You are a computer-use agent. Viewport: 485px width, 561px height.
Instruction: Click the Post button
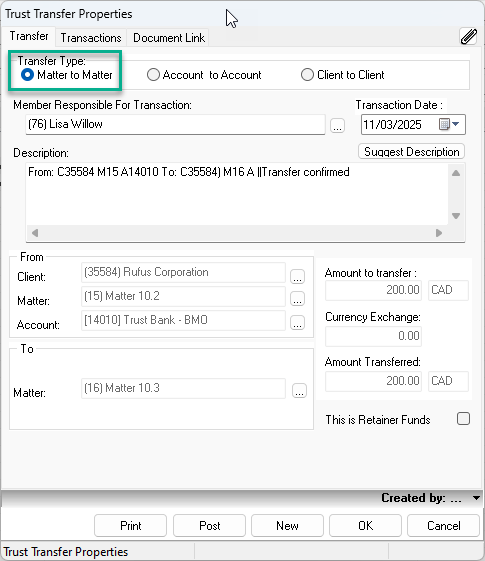click(210, 526)
